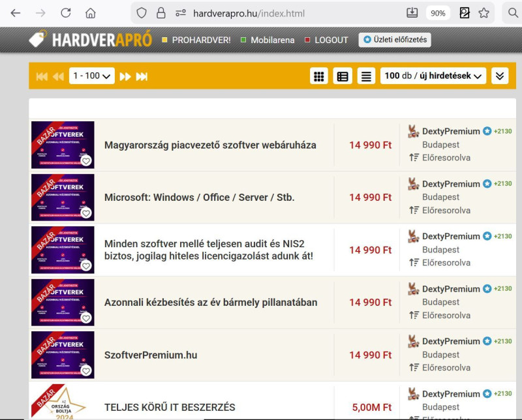Open the PROHARDVER! site link

[x=201, y=40]
